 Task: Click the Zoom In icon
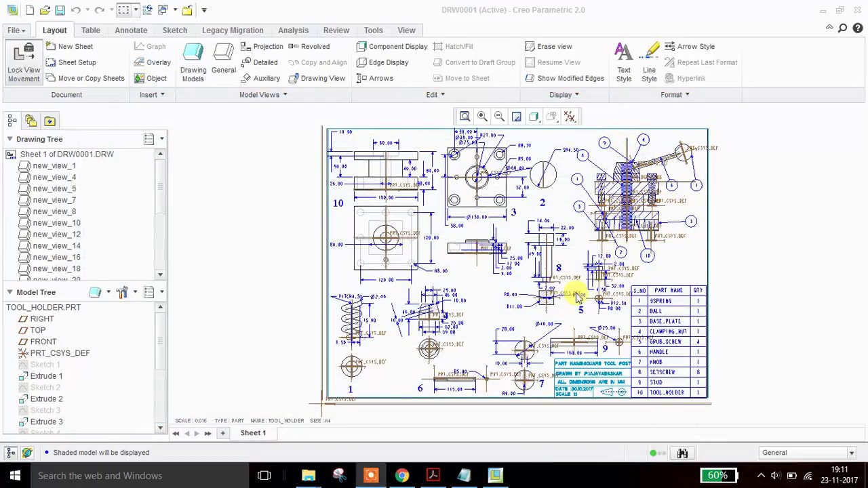coord(482,117)
